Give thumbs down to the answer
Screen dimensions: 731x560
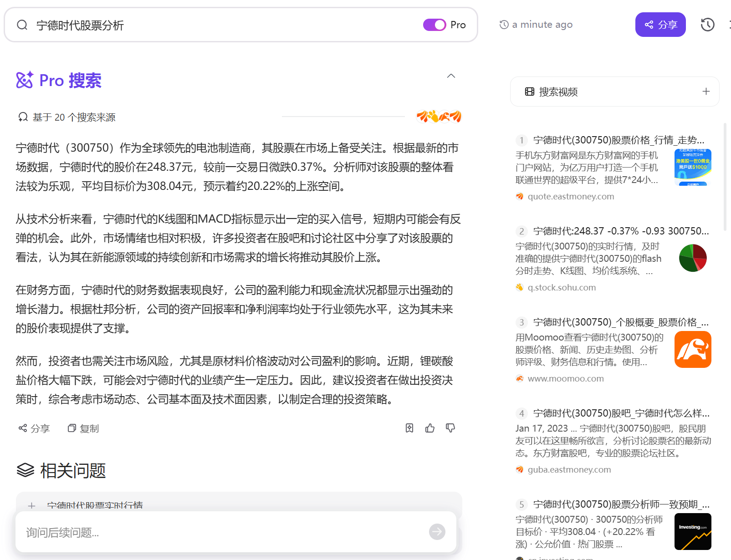450,428
